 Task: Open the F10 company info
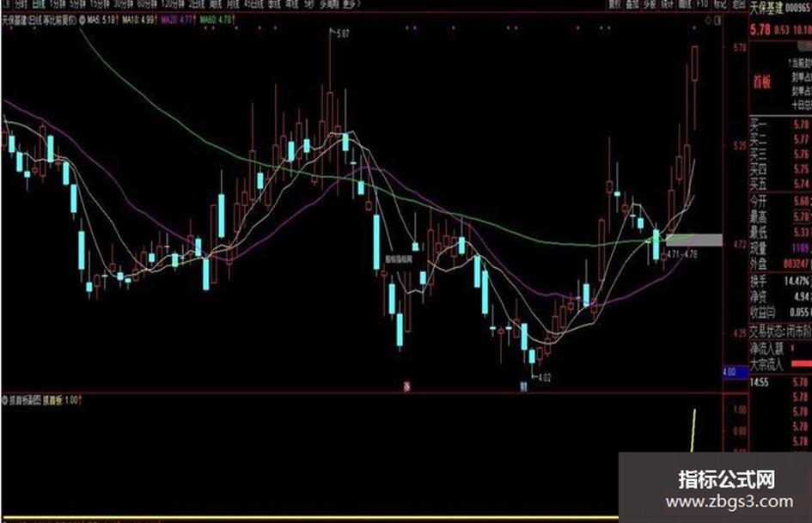702,4
